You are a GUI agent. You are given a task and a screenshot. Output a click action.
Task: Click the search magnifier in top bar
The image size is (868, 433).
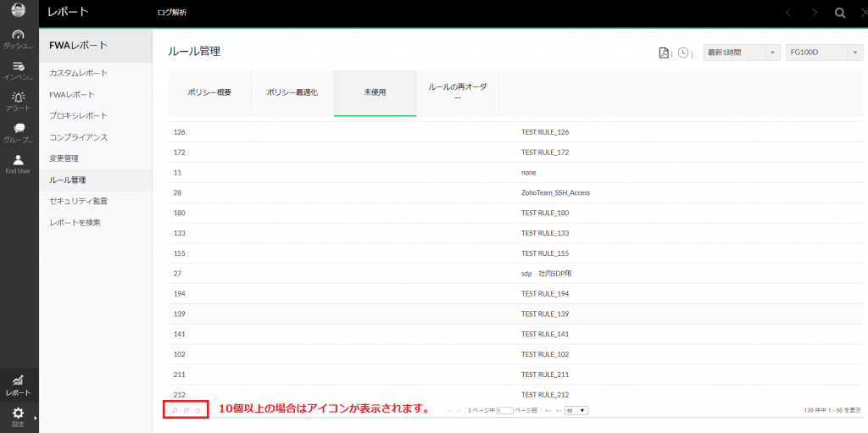point(840,13)
